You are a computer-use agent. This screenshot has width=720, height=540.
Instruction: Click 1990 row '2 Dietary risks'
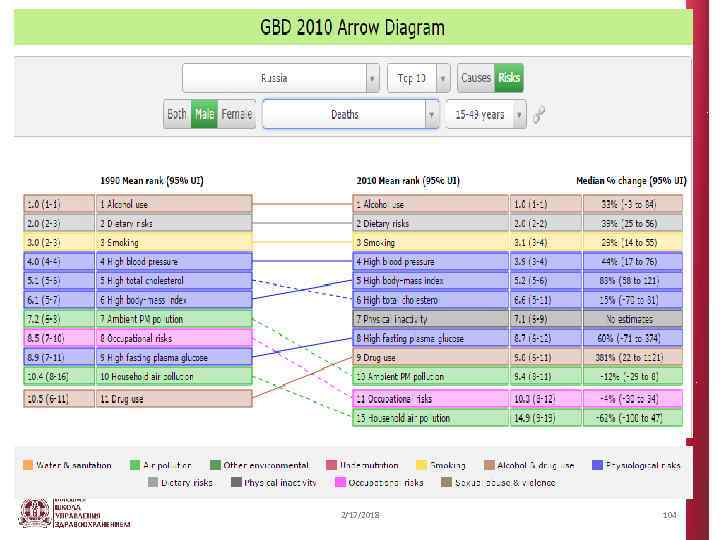tap(174, 223)
